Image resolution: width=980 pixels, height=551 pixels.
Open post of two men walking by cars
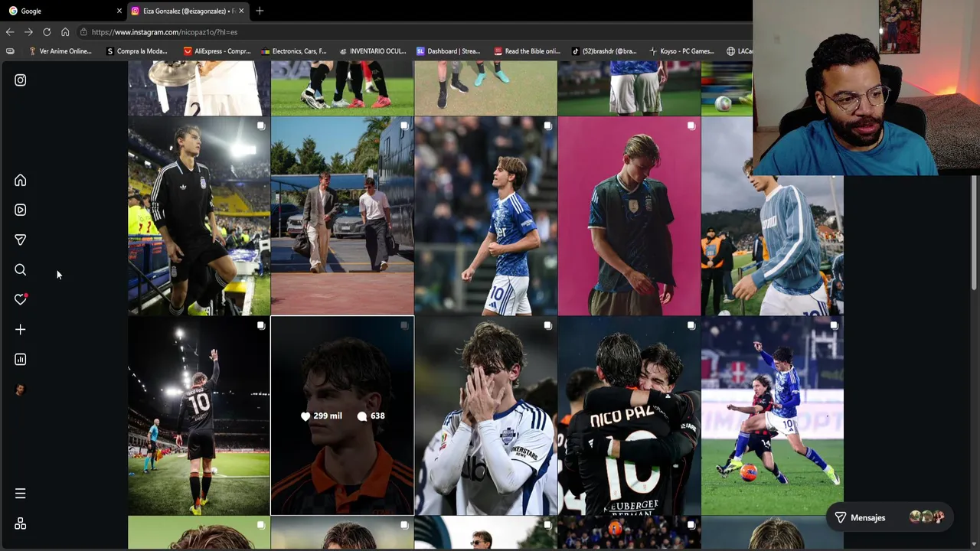[342, 216]
